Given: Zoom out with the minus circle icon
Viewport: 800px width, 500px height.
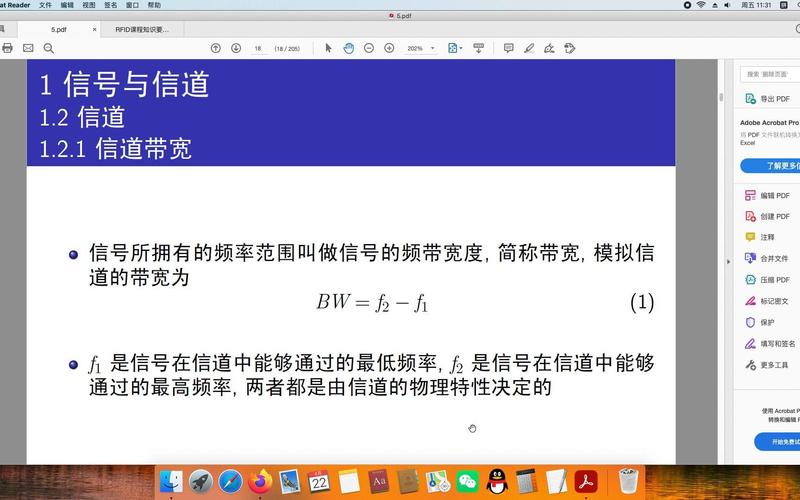Looking at the screenshot, I should pos(369,48).
